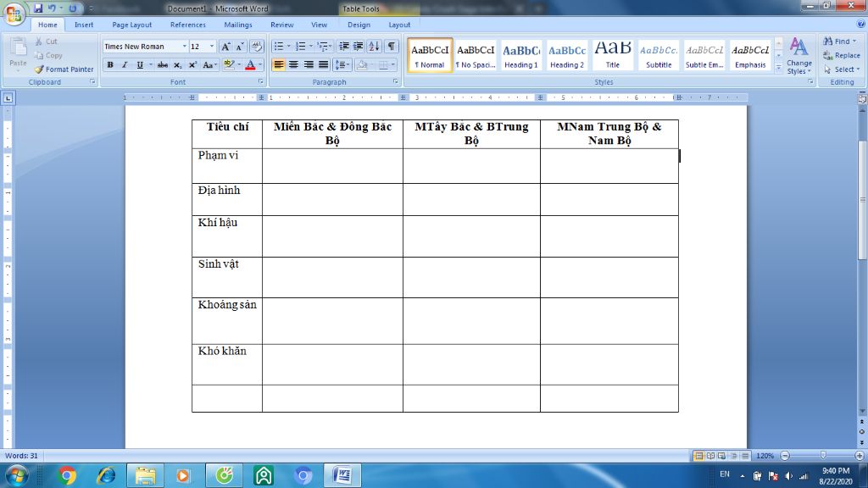Apply the Normal style

coord(430,55)
